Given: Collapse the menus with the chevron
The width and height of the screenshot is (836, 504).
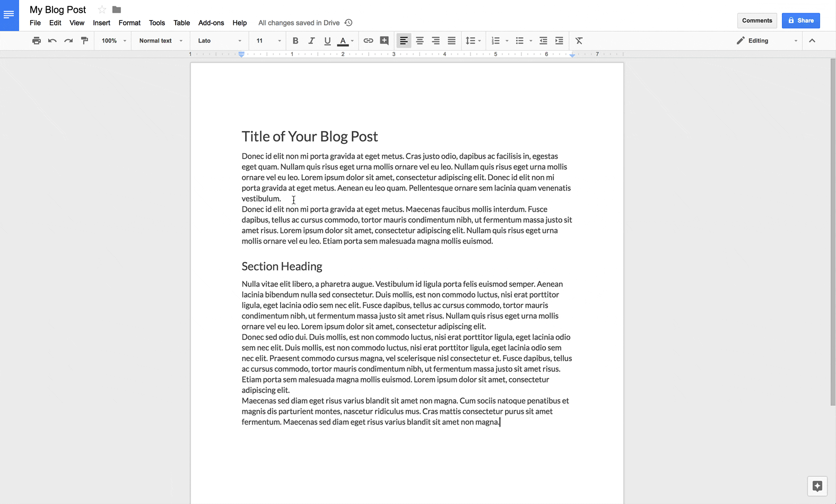Looking at the screenshot, I should [x=812, y=41].
